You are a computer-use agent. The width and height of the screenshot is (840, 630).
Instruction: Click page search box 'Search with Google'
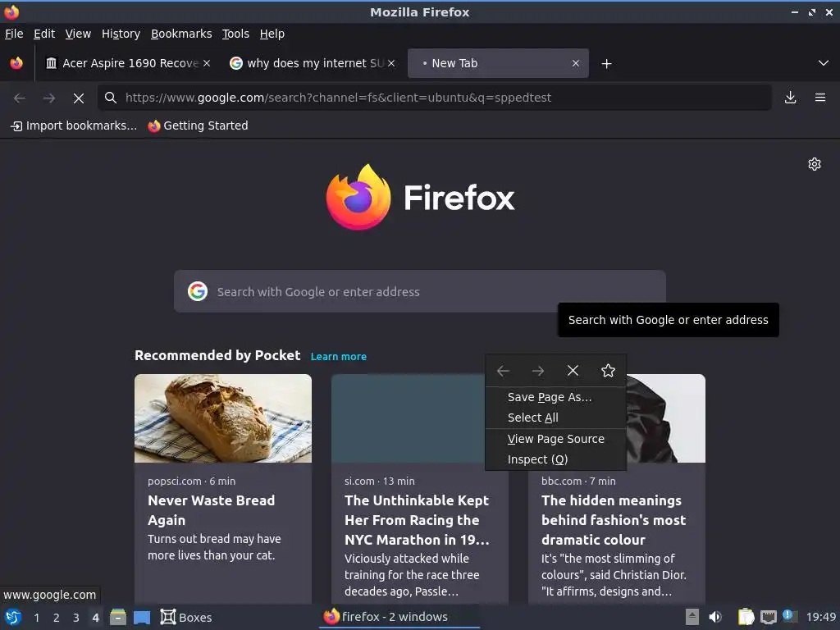pos(419,291)
